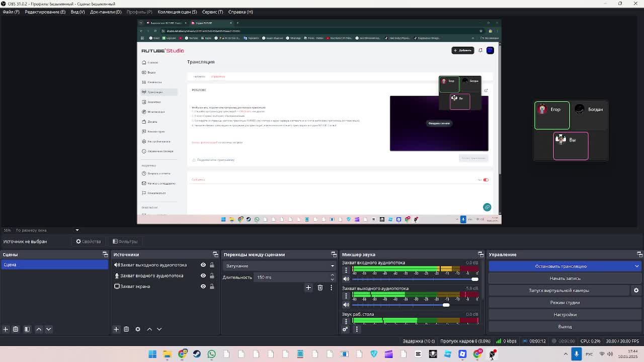Open transition options three-dot menu
This screenshot has width=644, height=362.
click(x=331, y=288)
